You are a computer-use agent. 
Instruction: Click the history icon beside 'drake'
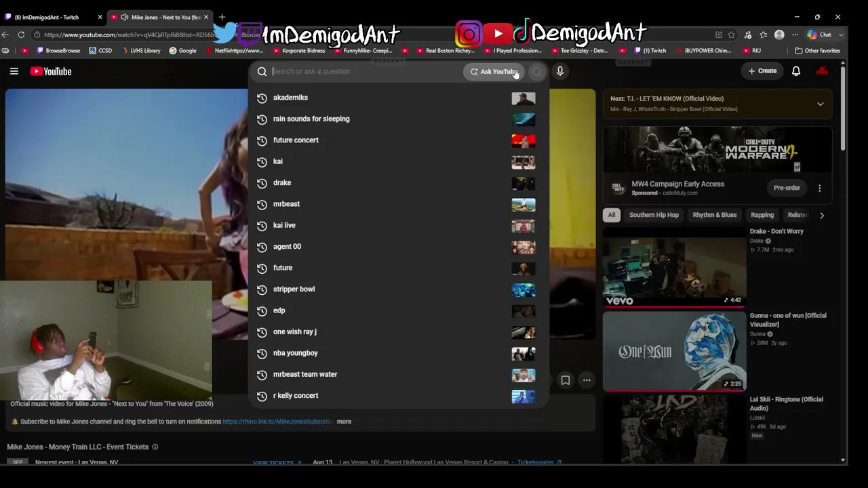click(262, 183)
